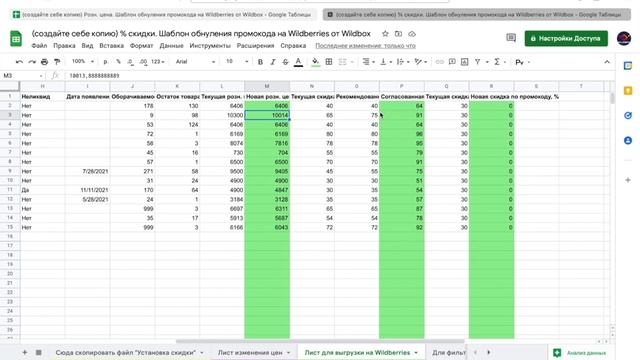Decrease the number of decimal places

click(x=130, y=62)
